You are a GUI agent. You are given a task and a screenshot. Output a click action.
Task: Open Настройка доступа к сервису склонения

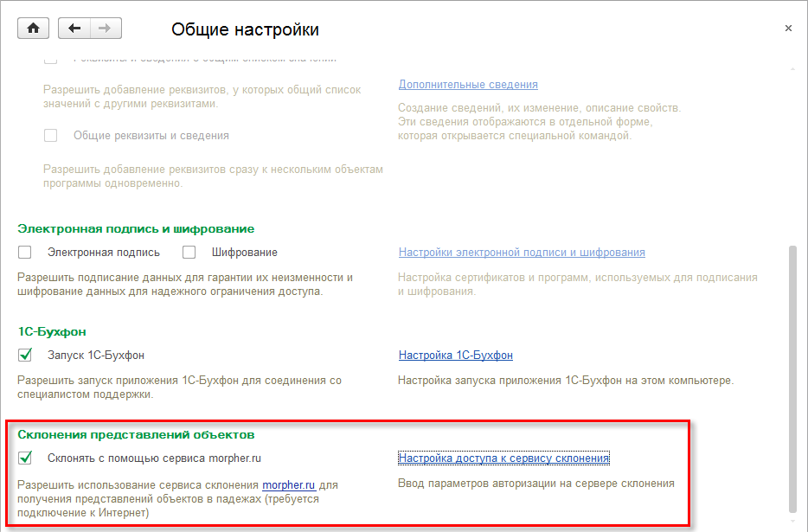(x=504, y=458)
